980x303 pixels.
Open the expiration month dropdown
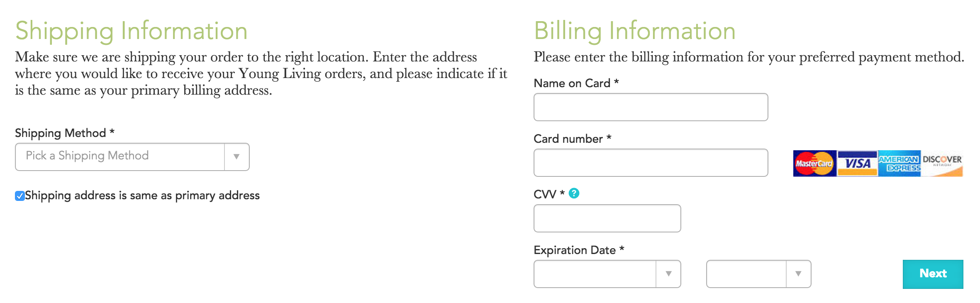(607, 274)
